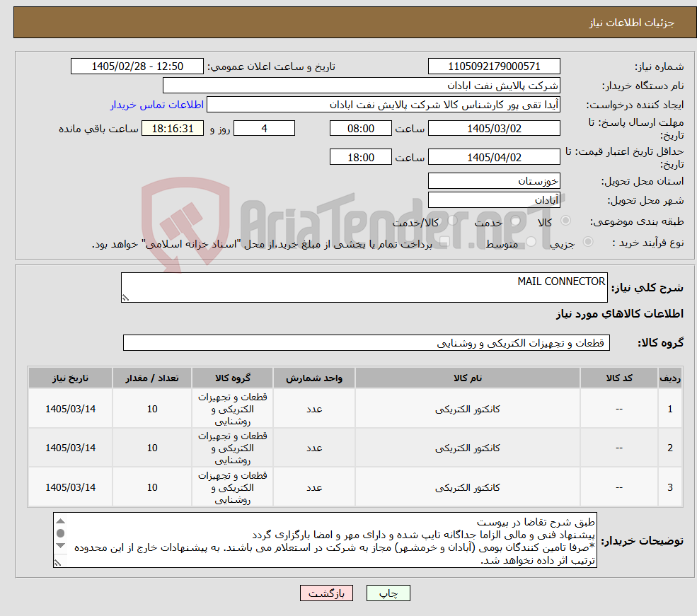Click the print (چاپ) button

(388, 593)
